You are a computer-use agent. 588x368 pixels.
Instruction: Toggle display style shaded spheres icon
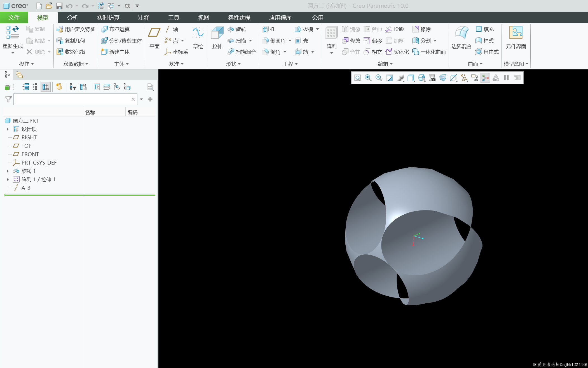(400, 78)
